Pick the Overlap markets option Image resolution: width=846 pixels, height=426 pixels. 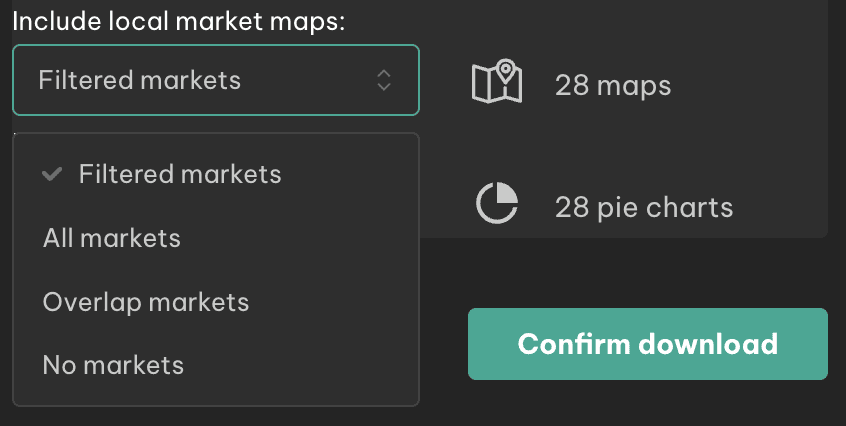click(216, 301)
